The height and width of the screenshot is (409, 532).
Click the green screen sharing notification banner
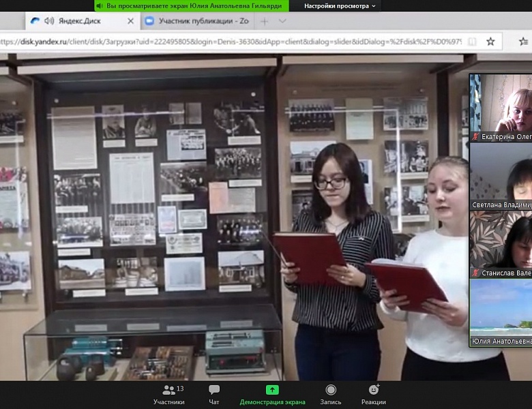point(192,5)
